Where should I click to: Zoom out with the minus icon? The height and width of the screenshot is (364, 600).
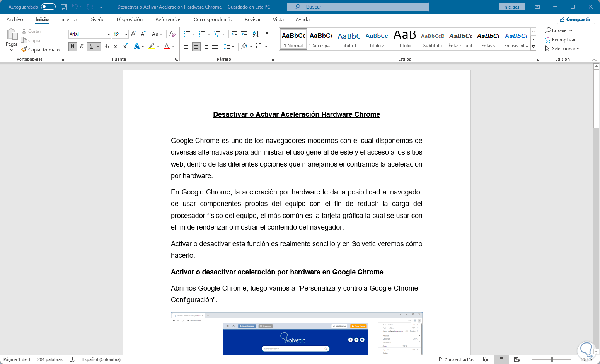(x=528, y=359)
